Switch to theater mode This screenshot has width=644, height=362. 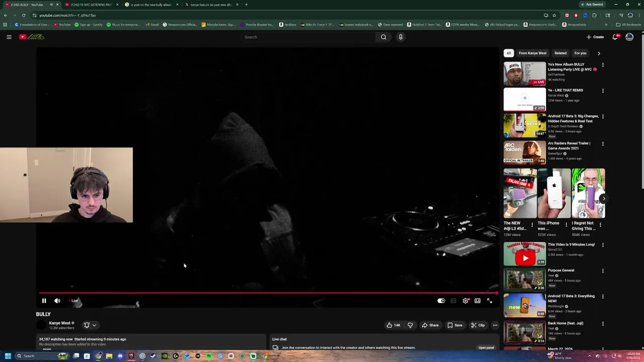(x=477, y=301)
